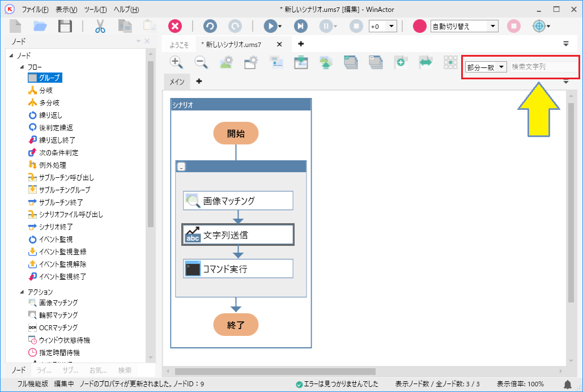Click the grid layout icon

[450, 62]
